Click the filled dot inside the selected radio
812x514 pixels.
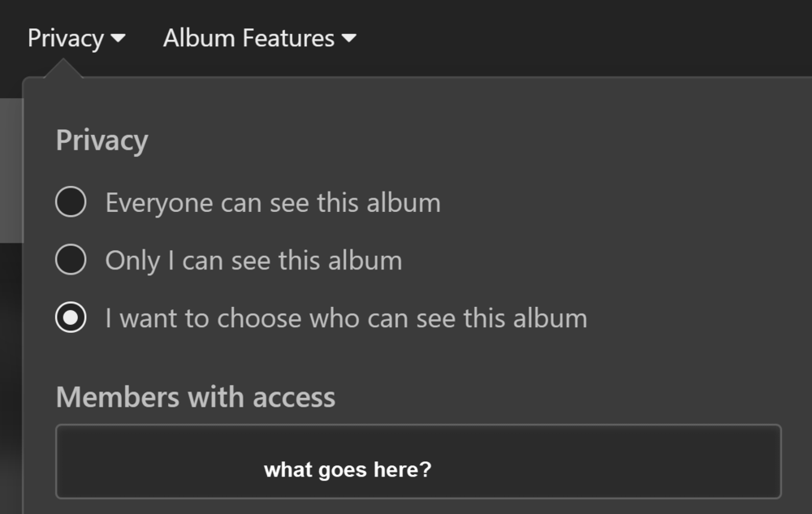click(71, 318)
